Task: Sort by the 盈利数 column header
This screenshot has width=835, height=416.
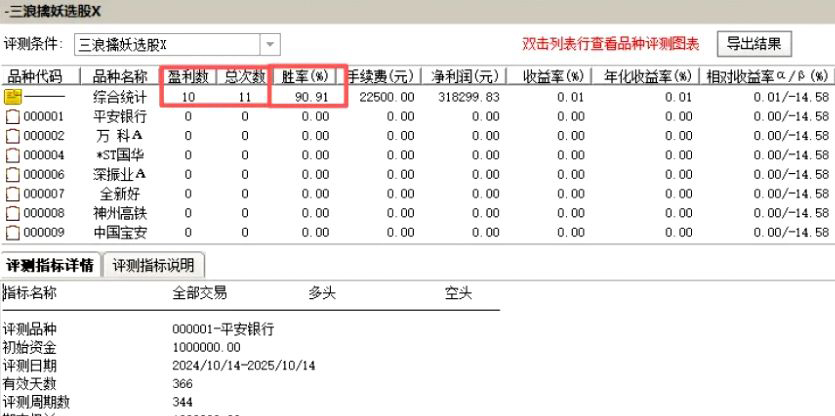Action: (190, 77)
